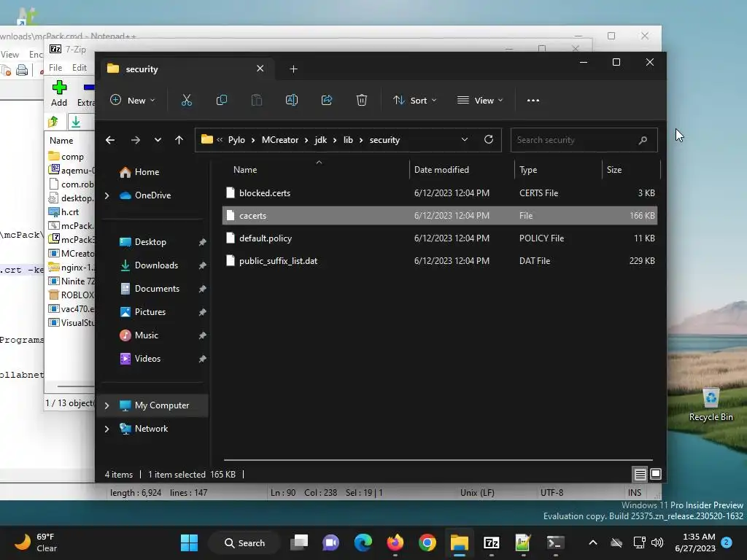Select the public_suffix_list.dat file
The image size is (747, 560).
tap(440, 261)
